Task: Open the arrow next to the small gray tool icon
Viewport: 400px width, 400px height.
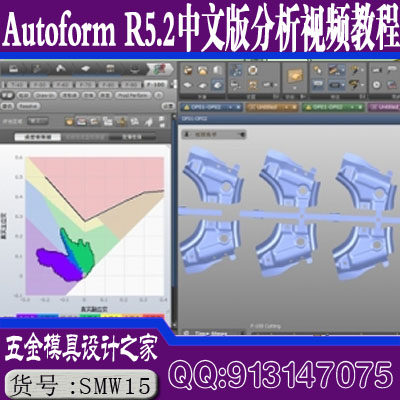Action: [275, 85]
